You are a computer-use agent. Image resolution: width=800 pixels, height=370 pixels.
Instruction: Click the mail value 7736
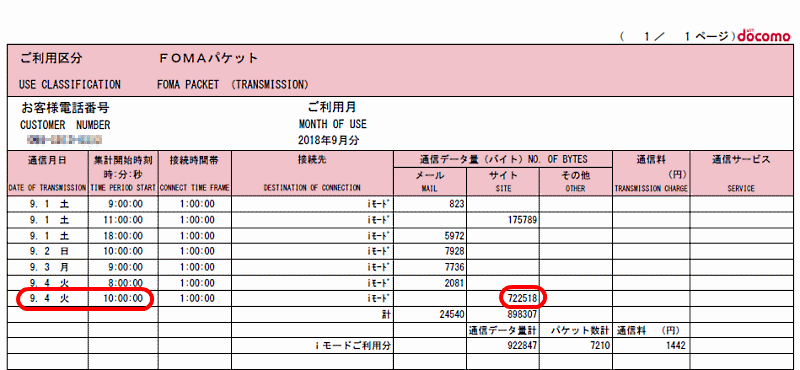click(454, 267)
